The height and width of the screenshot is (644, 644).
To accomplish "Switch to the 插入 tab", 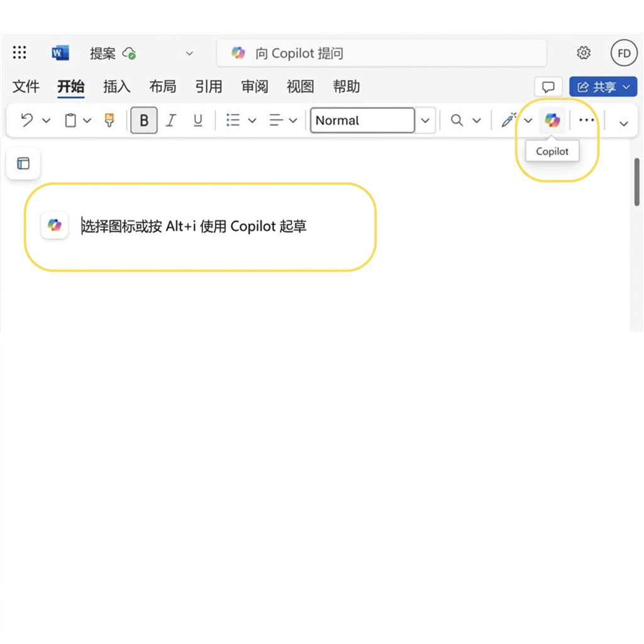I will point(116,87).
